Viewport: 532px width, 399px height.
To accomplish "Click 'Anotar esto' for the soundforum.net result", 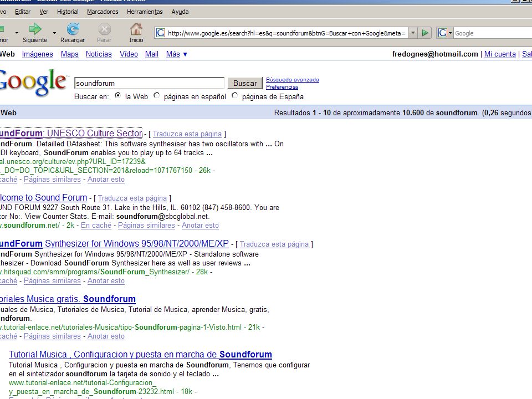I will [x=200, y=226].
